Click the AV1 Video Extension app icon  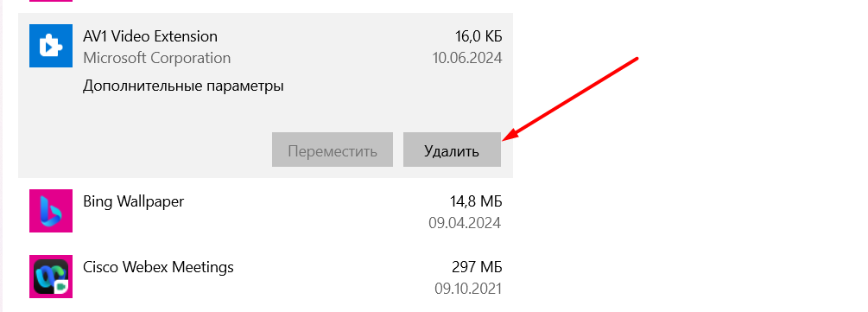51,46
